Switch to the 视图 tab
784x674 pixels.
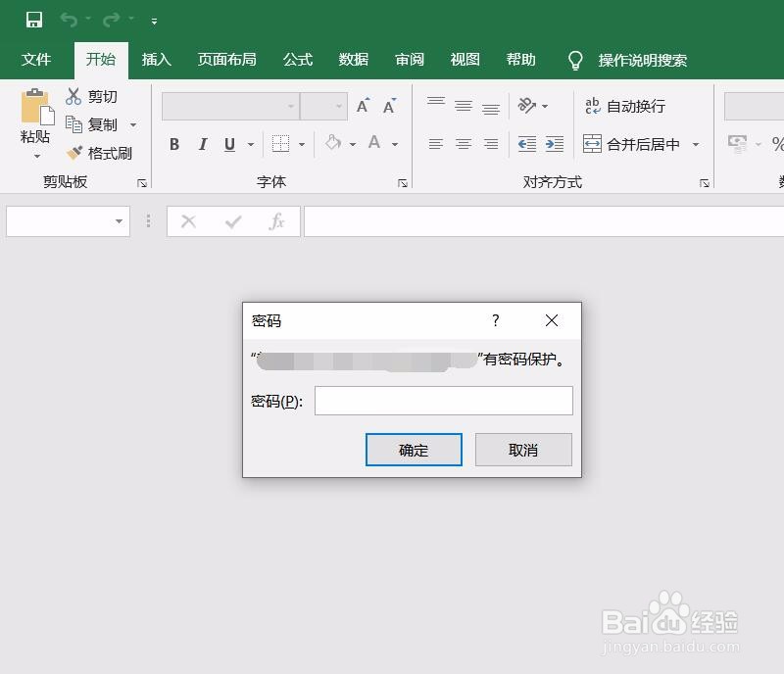[465, 60]
